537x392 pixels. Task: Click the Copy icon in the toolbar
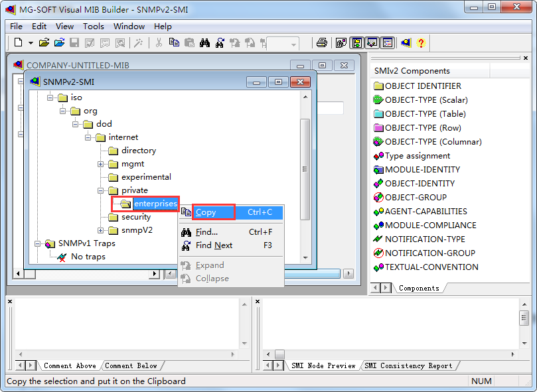pos(175,43)
